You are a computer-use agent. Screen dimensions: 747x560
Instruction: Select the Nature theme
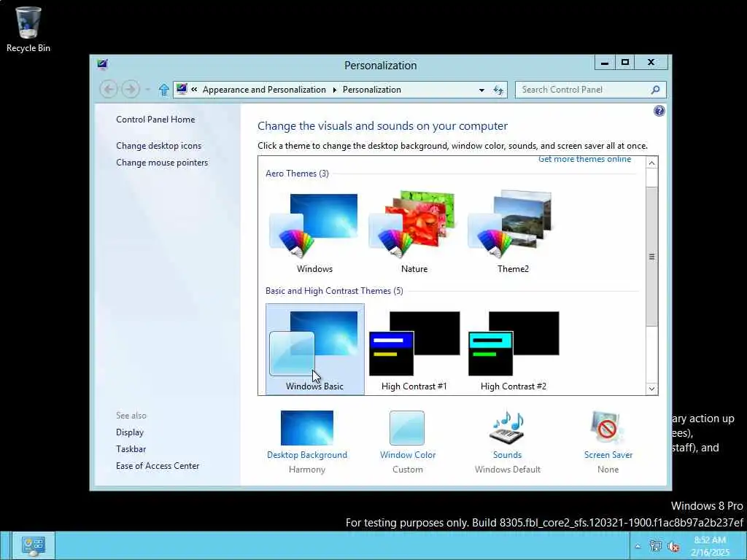[414, 232]
